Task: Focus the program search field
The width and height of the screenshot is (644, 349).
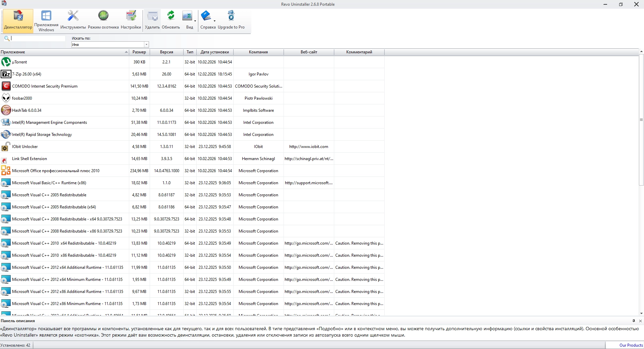Action: (x=38, y=38)
